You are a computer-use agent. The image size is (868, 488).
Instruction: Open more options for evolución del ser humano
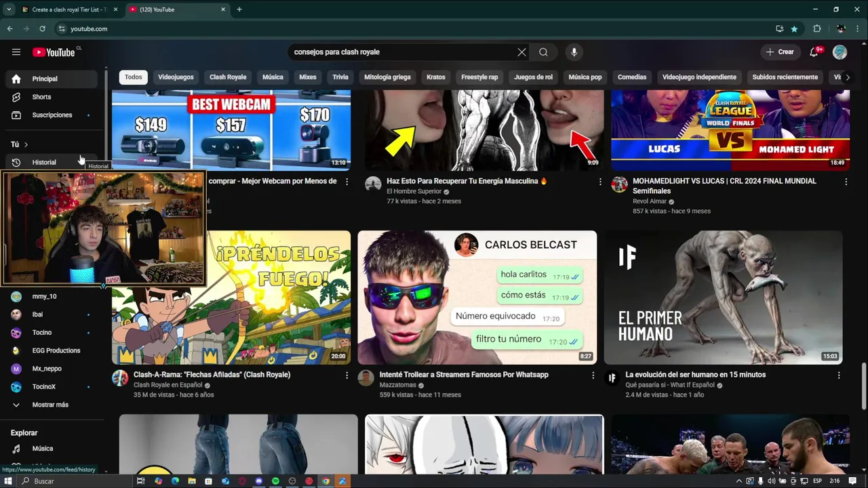coord(839,375)
